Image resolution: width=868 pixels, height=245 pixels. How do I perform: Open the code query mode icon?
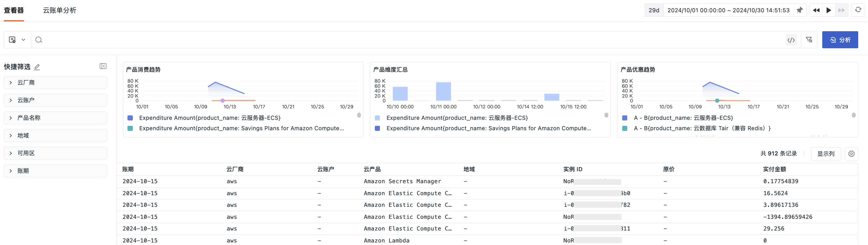pos(791,40)
